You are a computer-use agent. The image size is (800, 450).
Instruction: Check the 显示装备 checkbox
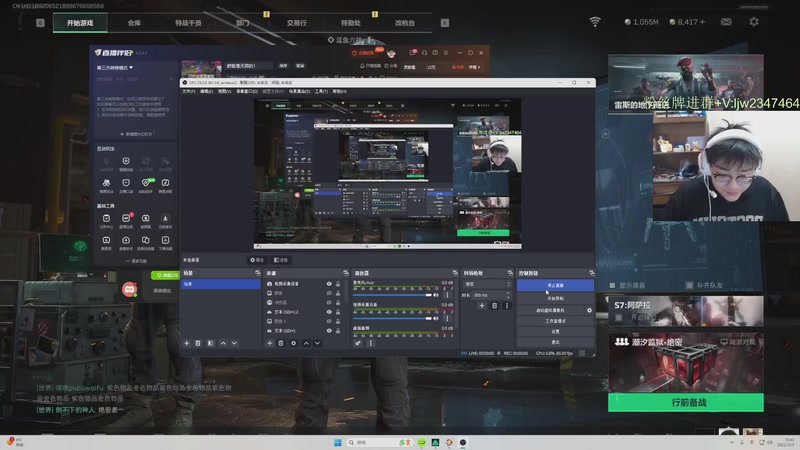tap(613, 285)
